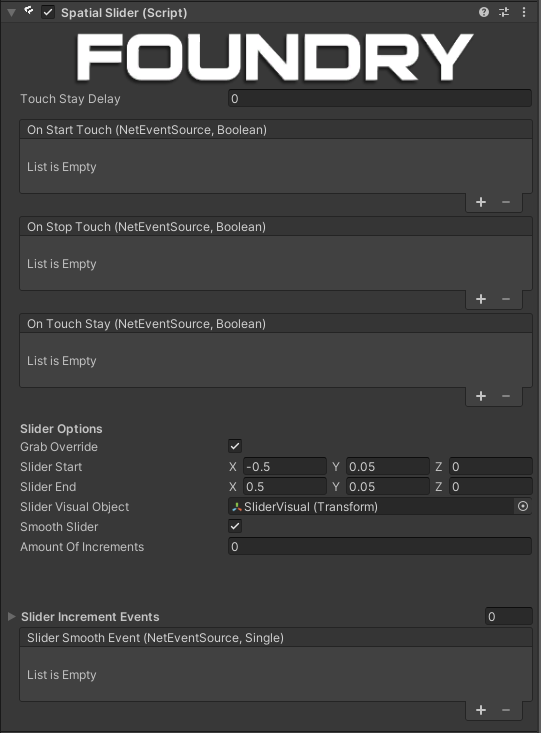Viewport: 541px width, 733px height.
Task: Click the Slider End X field
Action: 284,487
